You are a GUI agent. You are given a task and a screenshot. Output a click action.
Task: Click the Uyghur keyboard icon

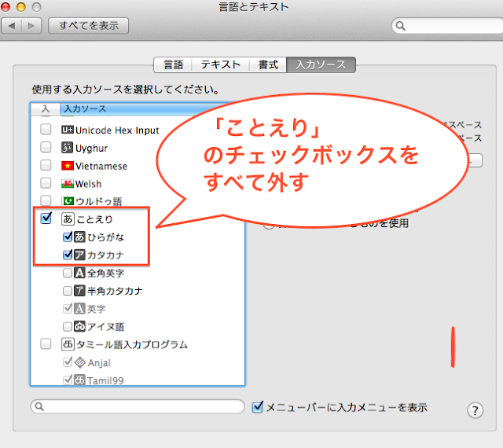68,148
